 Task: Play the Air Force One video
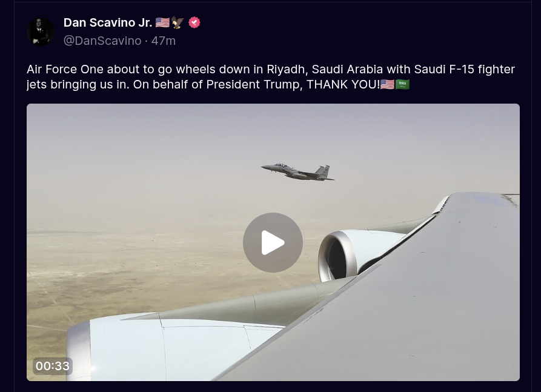coord(273,242)
